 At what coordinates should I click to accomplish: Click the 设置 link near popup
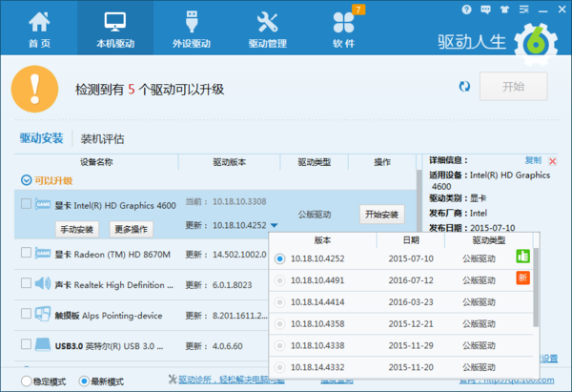(549, 359)
